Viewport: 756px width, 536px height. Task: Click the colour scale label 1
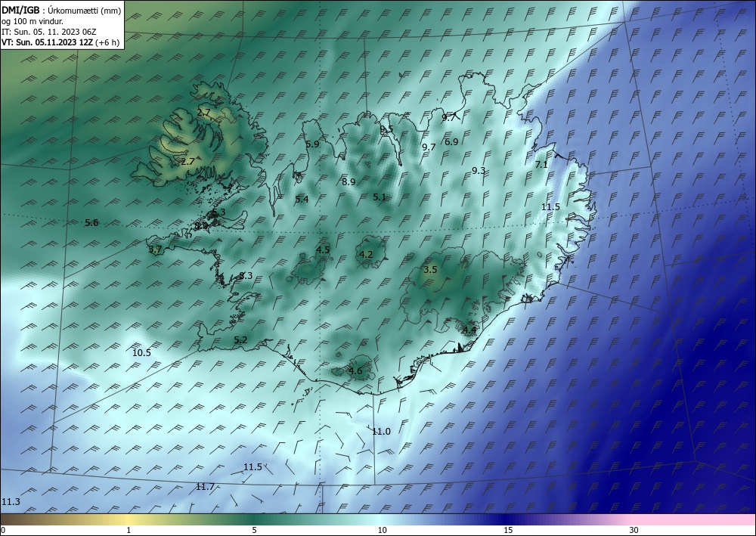[129, 531]
